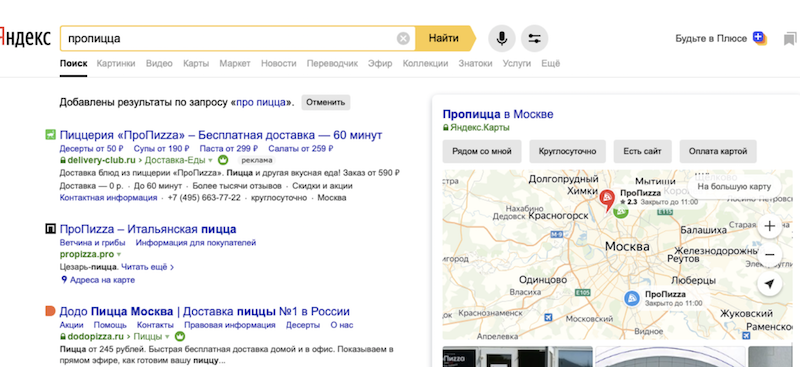The width and height of the screenshot is (800, 367).
Task: Open search settings sliders icon
Action: pos(534,38)
